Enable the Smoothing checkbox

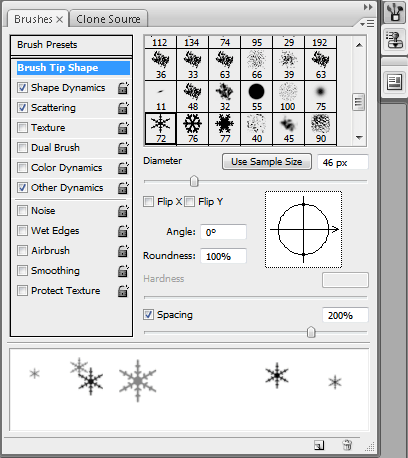[x=22, y=271]
